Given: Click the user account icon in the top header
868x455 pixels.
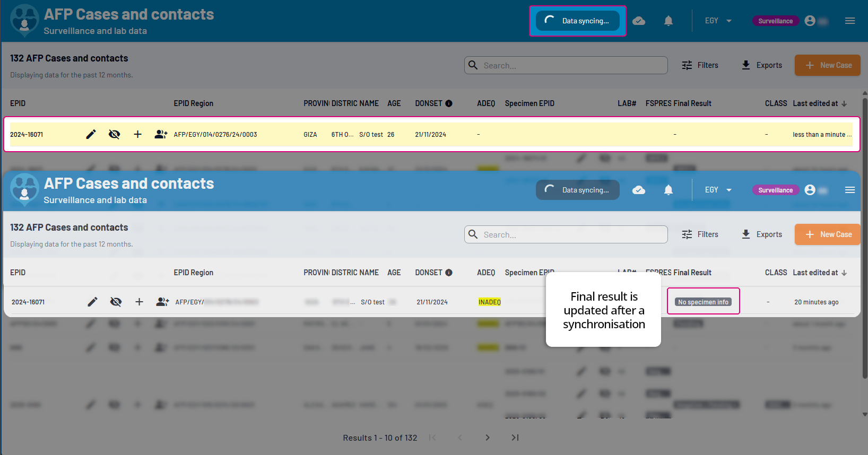Looking at the screenshot, I should coord(810,21).
